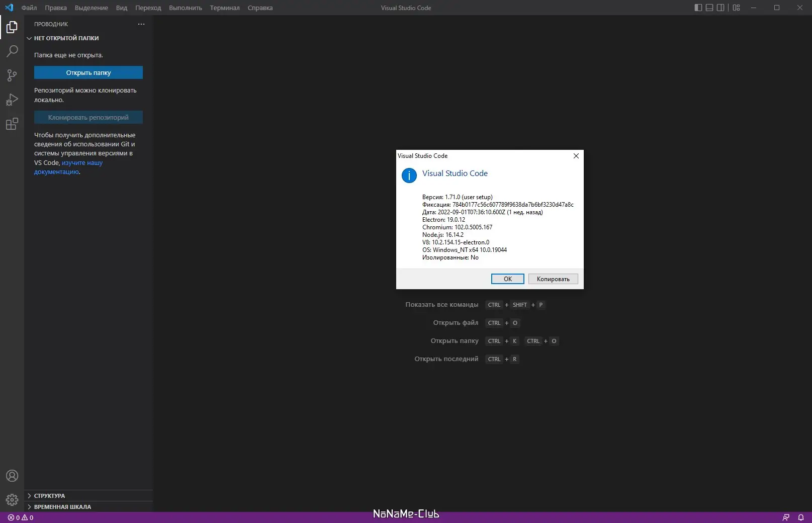Confirm the dialog with OK
Image resolution: width=812 pixels, height=523 pixels.
[508, 279]
